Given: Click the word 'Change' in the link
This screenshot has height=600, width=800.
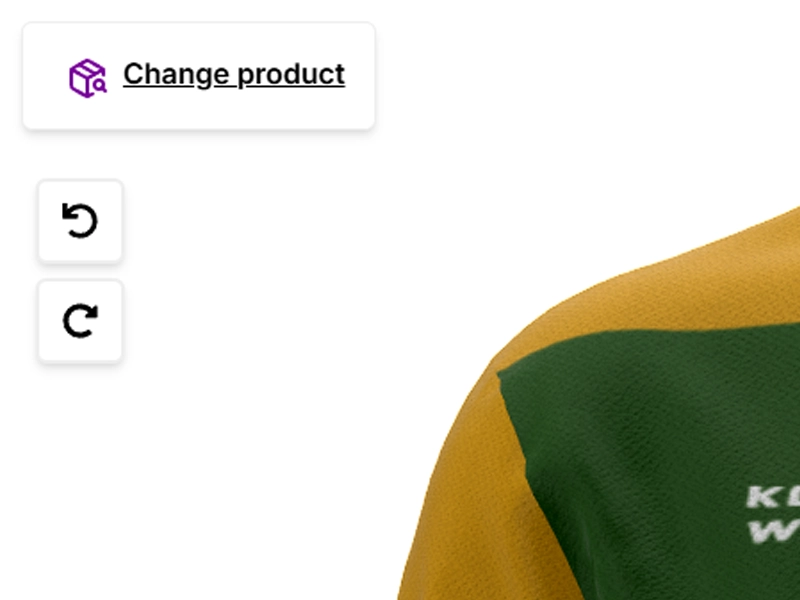Looking at the screenshot, I should [x=177, y=75].
